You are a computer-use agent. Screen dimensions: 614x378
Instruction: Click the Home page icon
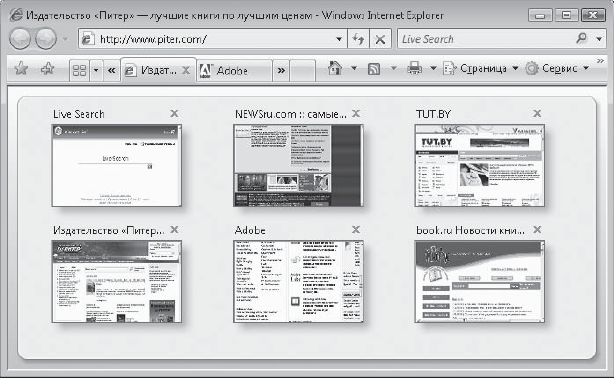tap(335, 69)
